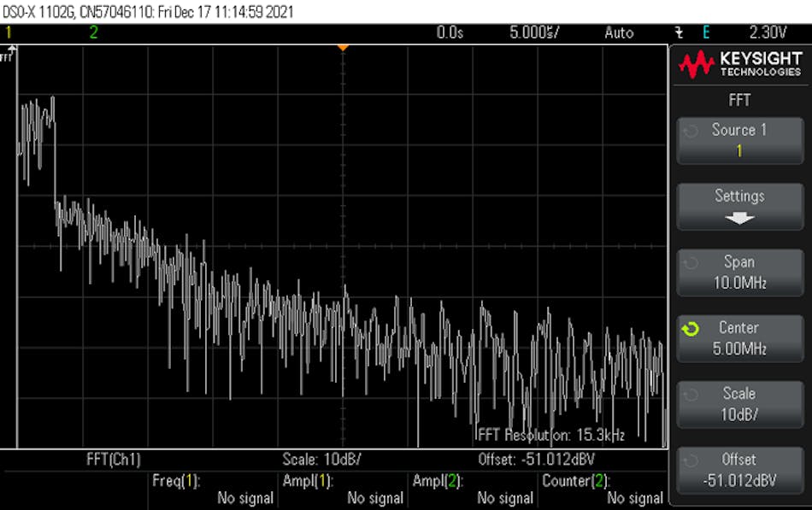Click the rotary knob icon on the Center softkey

coord(691,327)
